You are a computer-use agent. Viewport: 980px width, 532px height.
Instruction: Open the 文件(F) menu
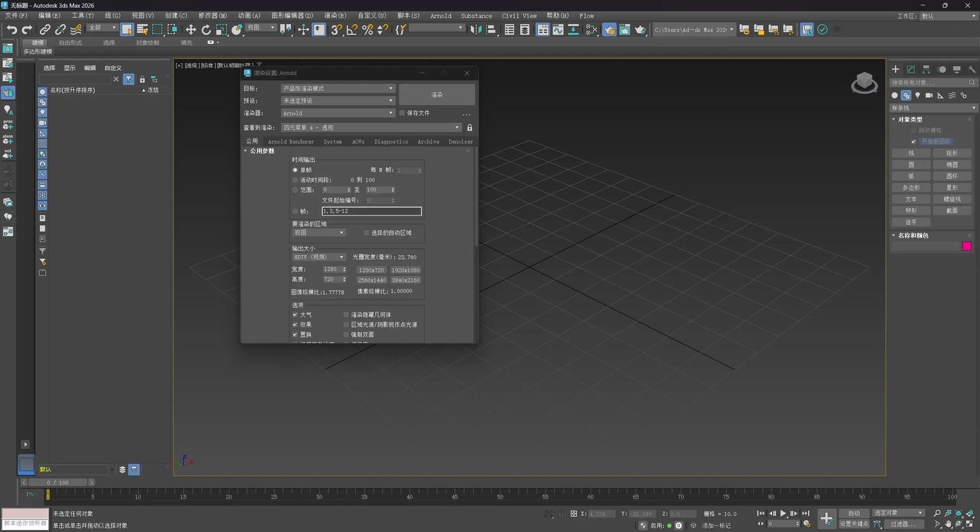(16, 15)
